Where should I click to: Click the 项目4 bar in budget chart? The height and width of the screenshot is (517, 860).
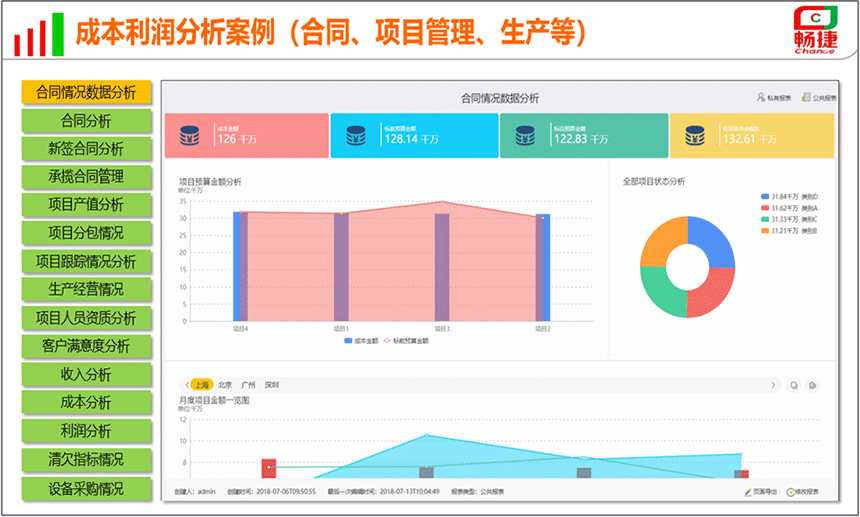pyautogui.click(x=240, y=266)
